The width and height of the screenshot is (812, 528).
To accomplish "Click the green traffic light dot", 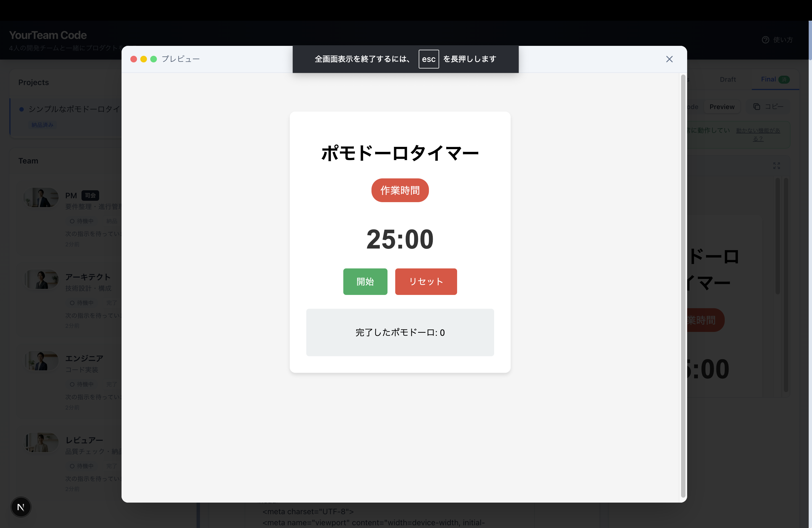I will coord(154,59).
